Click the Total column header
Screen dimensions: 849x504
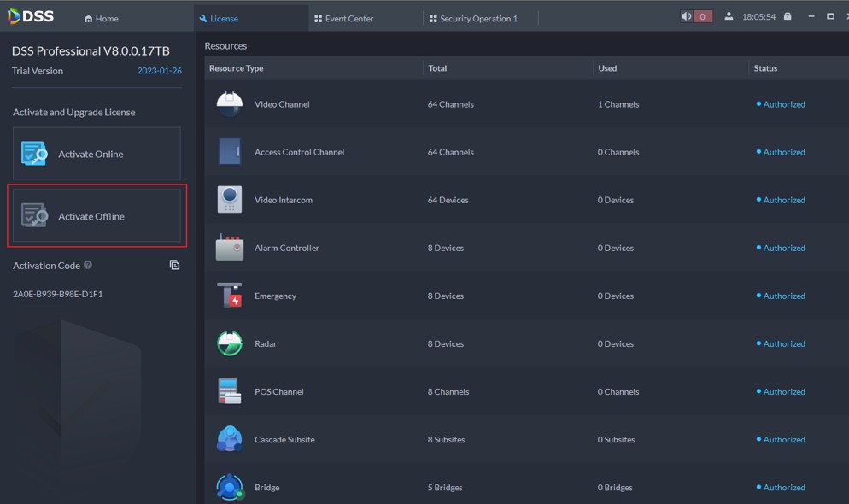click(x=437, y=68)
